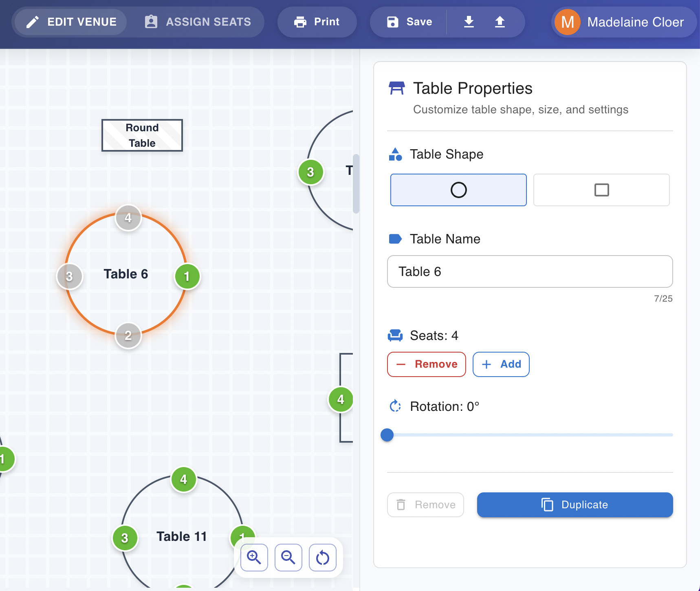Click the Table Shape shapes icon
The height and width of the screenshot is (591, 700).
tap(395, 154)
